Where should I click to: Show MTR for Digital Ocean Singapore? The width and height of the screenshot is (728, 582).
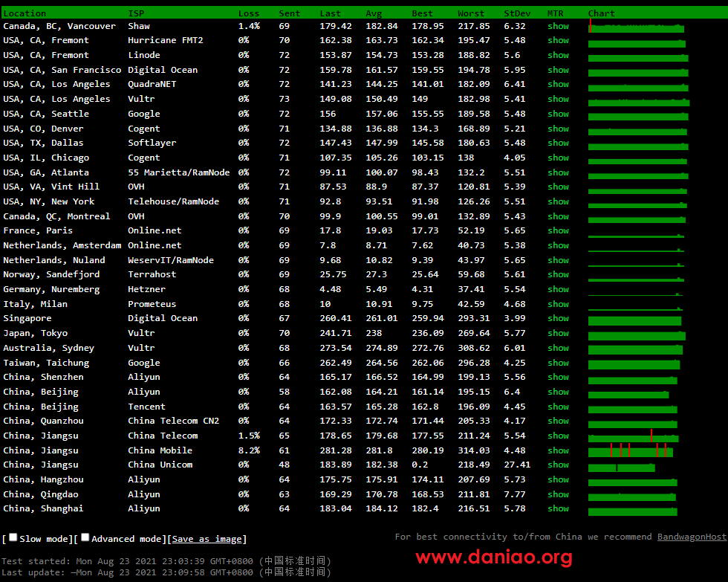tap(558, 318)
